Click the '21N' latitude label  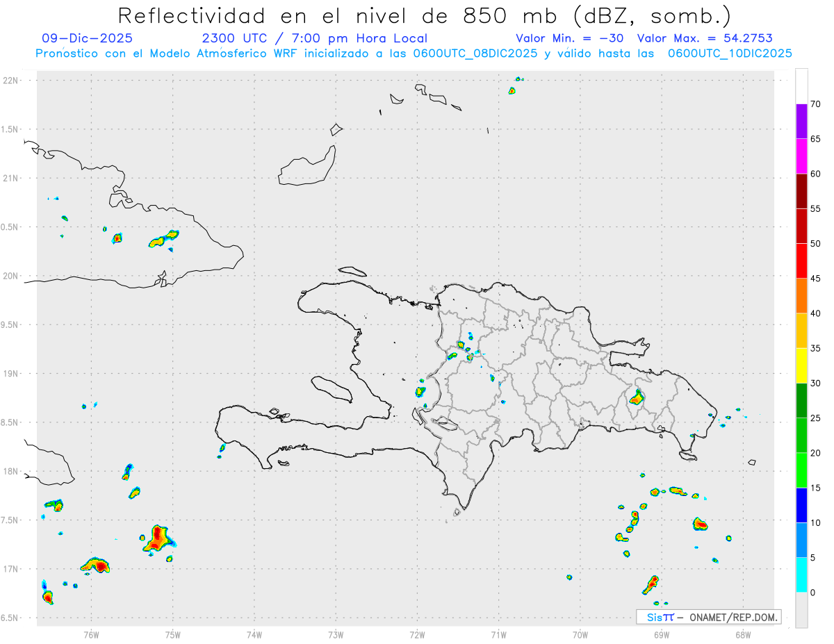pyautogui.click(x=12, y=178)
